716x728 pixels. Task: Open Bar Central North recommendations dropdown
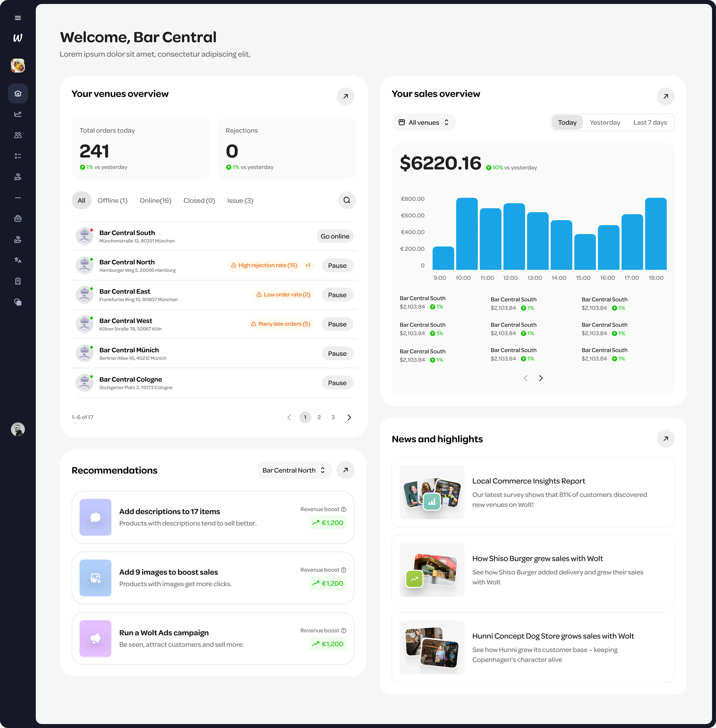coord(294,470)
